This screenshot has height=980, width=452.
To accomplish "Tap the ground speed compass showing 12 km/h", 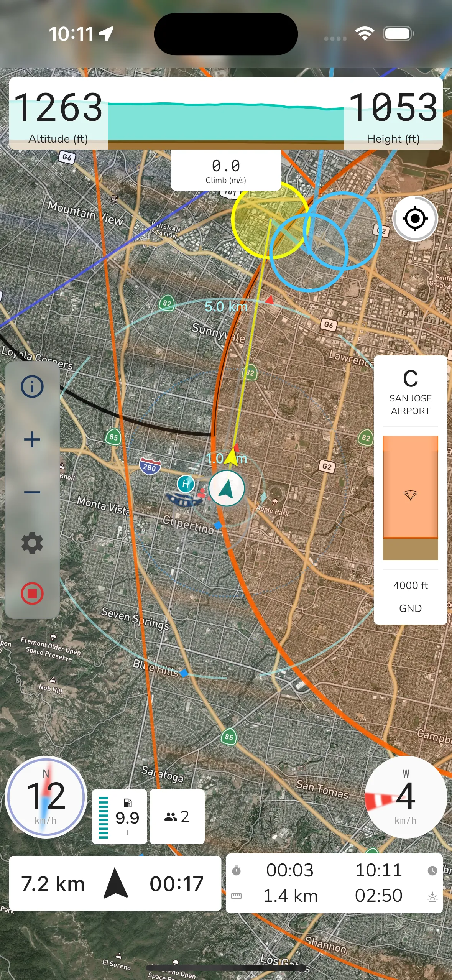I will 46,797.
